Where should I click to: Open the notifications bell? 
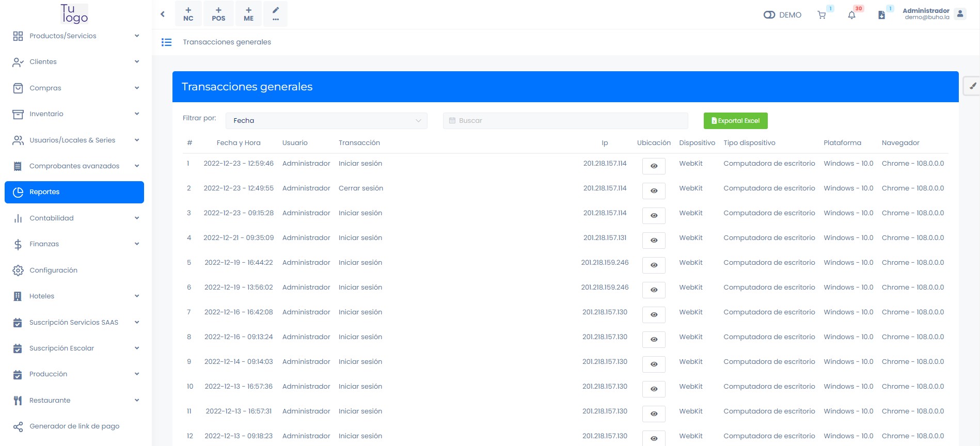click(x=851, y=15)
